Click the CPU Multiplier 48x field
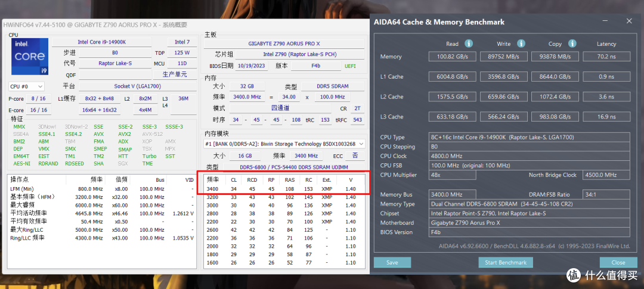The image size is (644, 289). pos(452,175)
